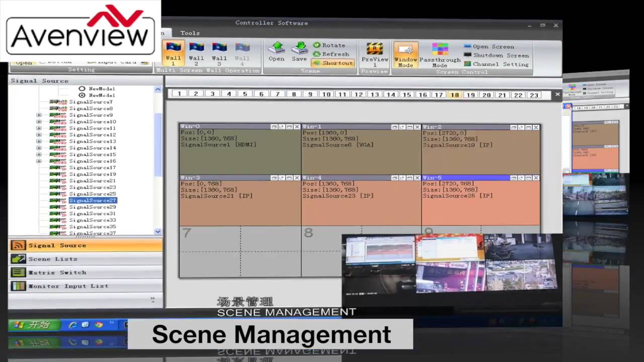Switch to scene shortcut 1
The width and height of the screenshot is (644, 362).
pyautogui.click(x=179, y=94)
